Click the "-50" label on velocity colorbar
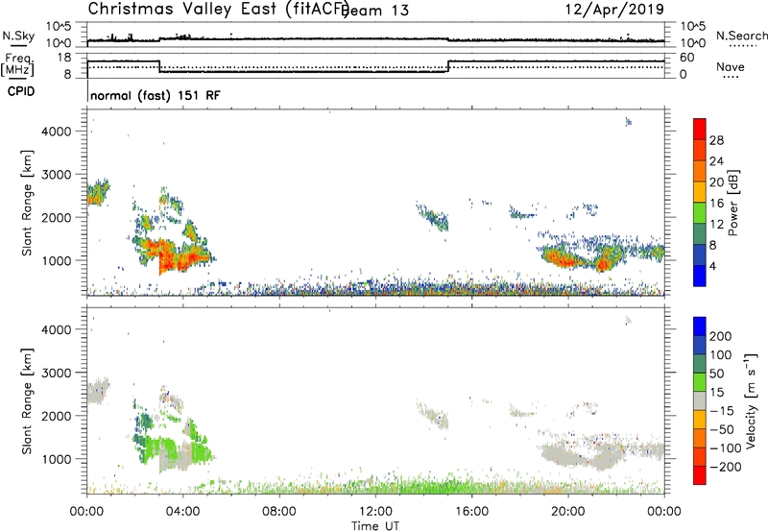The image size is (768, 532). pyautogui.click(x=723, y=429)
